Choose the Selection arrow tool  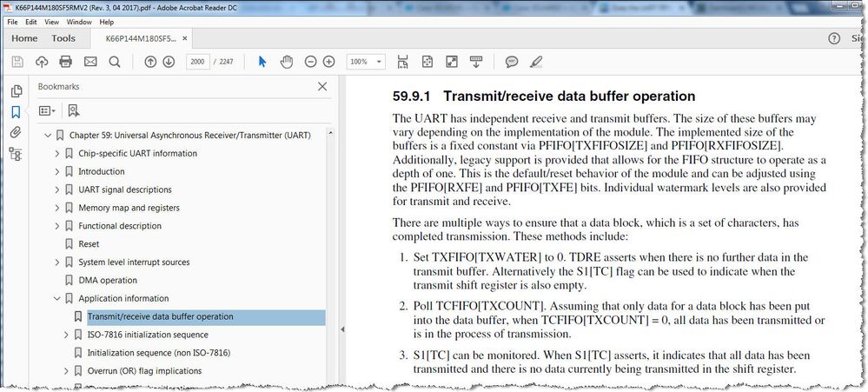click(262, 62)
